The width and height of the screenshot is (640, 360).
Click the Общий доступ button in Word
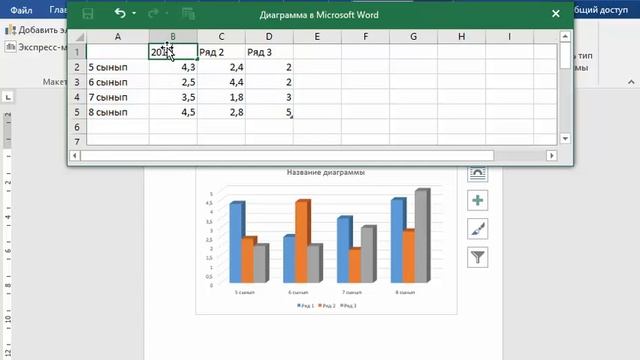click(x=602, y=10)
